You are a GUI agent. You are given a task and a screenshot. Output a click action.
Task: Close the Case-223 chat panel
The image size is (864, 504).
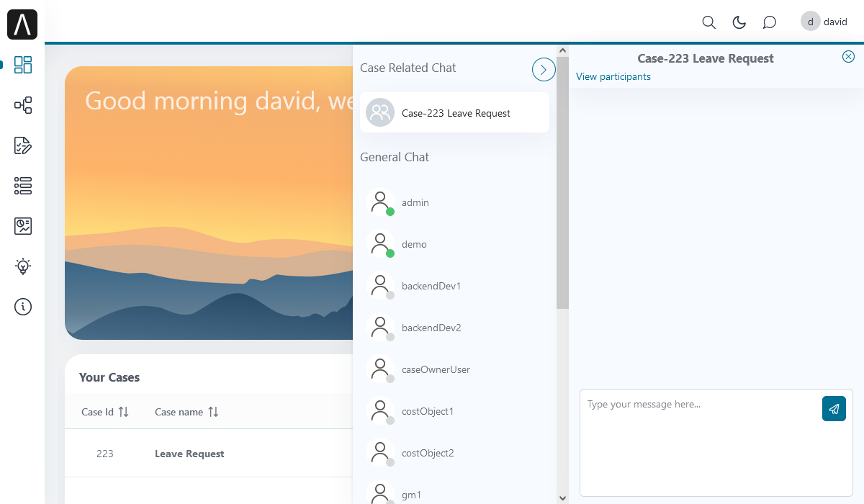(848, 57)
